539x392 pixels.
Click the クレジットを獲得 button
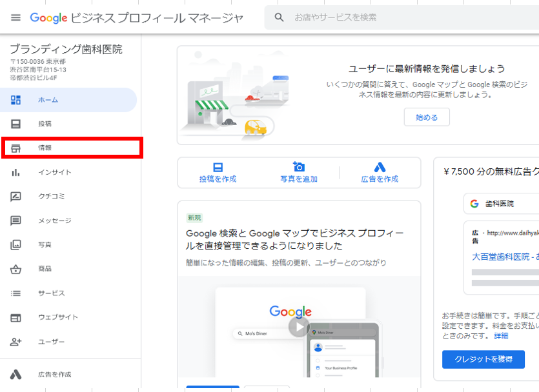coord(483,359)
